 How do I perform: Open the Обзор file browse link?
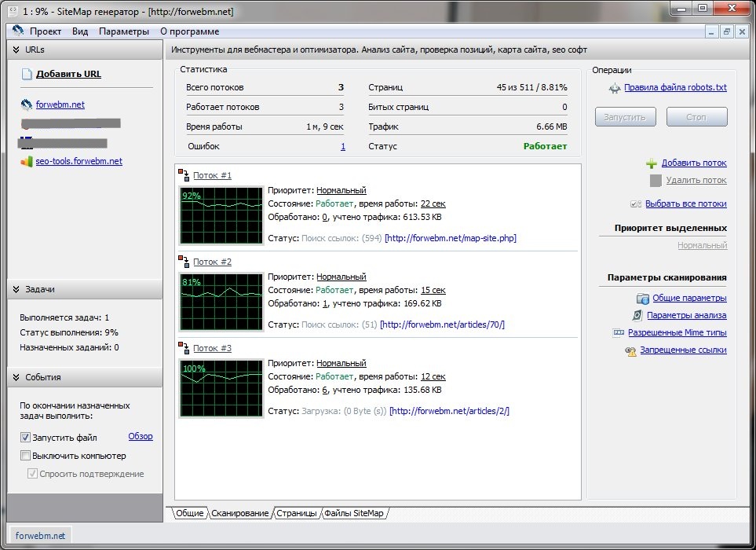click(141, 437)
